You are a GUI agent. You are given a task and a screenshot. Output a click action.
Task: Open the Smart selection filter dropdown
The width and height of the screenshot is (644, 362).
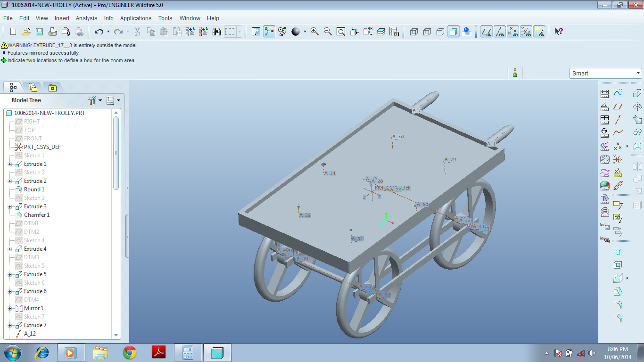point(606,73)
